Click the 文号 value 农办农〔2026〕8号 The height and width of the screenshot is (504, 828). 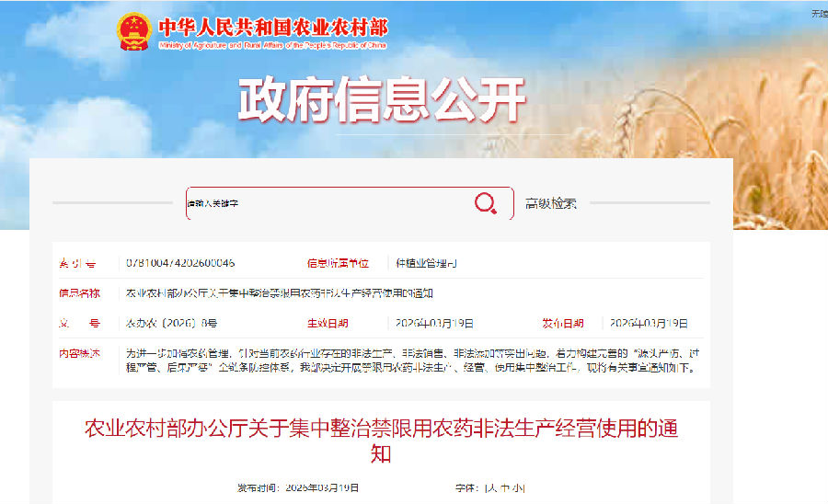tap(172, 323)
